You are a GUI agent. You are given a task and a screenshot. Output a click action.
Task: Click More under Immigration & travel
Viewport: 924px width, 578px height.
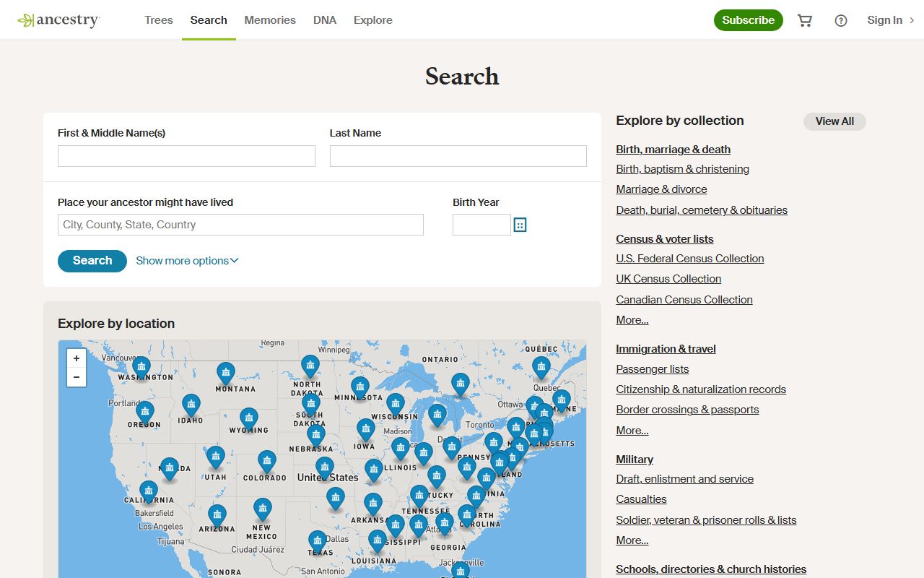632,431
